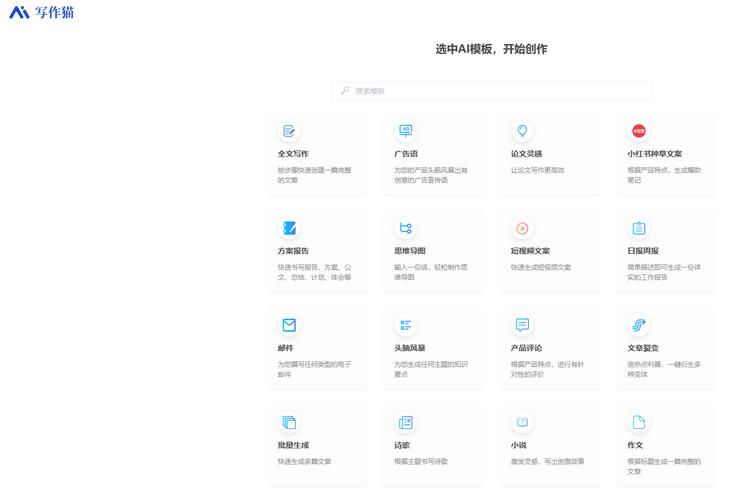Screen dimensions: 745x500
Task: Click the 方案报告 notebook icon
Action: coord(289,228)
